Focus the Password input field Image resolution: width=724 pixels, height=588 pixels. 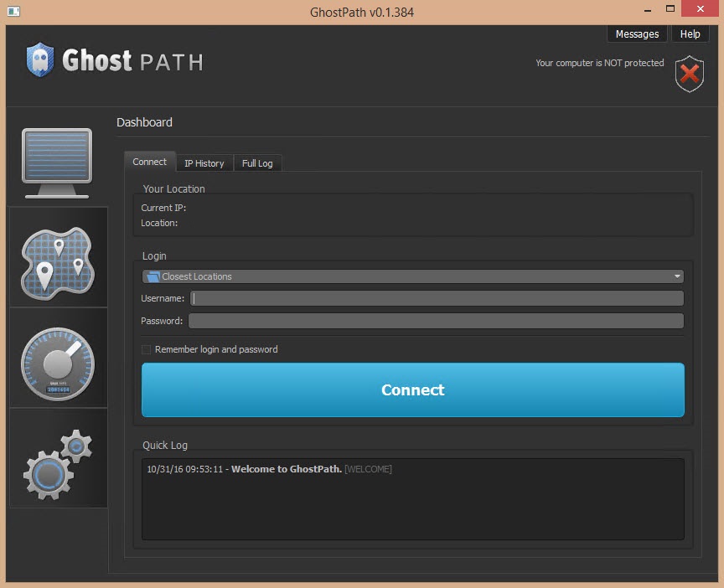click(x=436, y=321)
